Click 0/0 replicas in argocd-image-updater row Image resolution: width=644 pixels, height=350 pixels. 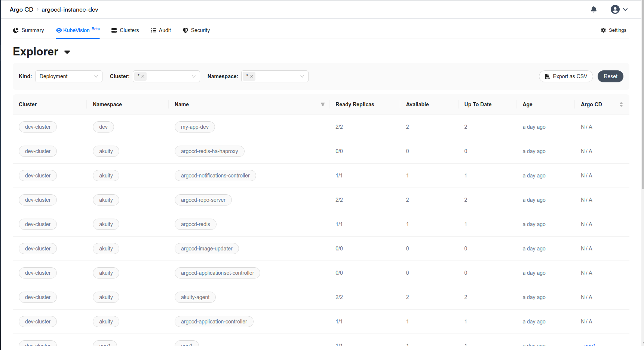click(339, 249)
